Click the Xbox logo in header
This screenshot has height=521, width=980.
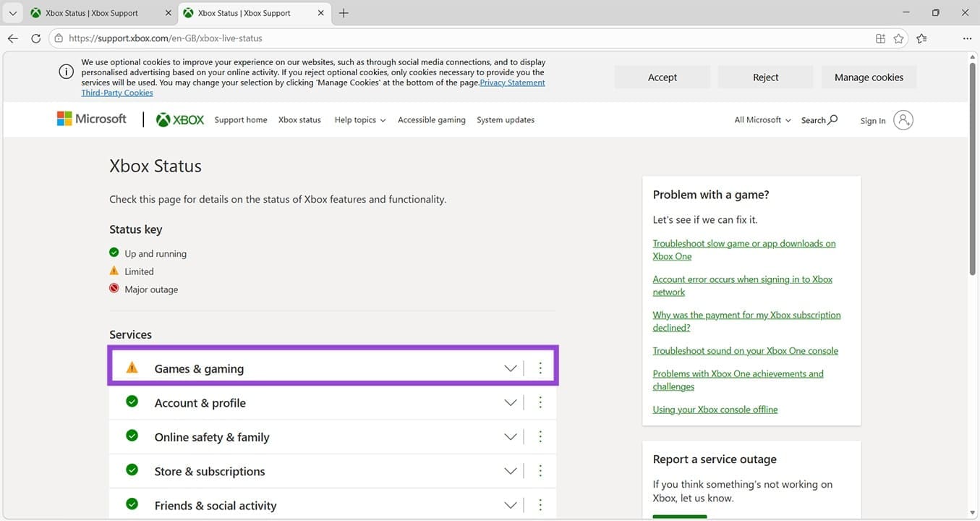180,120
